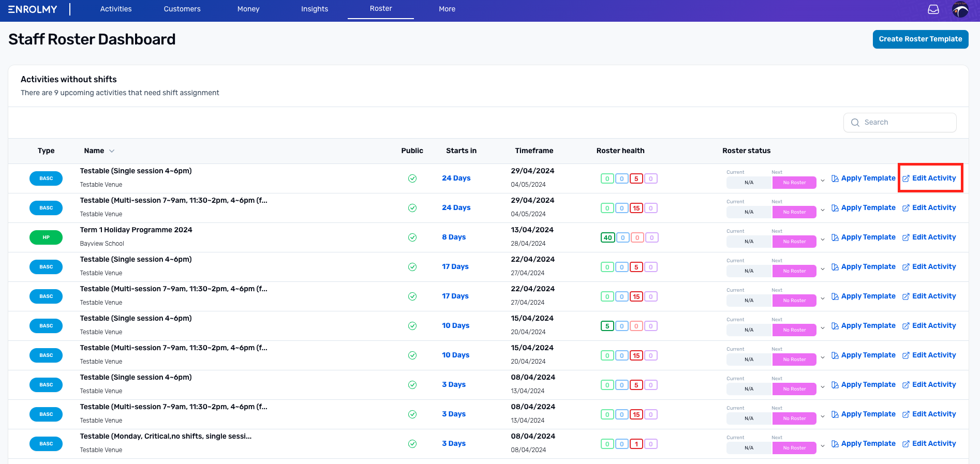
Task: Expand roster status chevron of Multi-session 15/04/2024
Action: [823, 357]
